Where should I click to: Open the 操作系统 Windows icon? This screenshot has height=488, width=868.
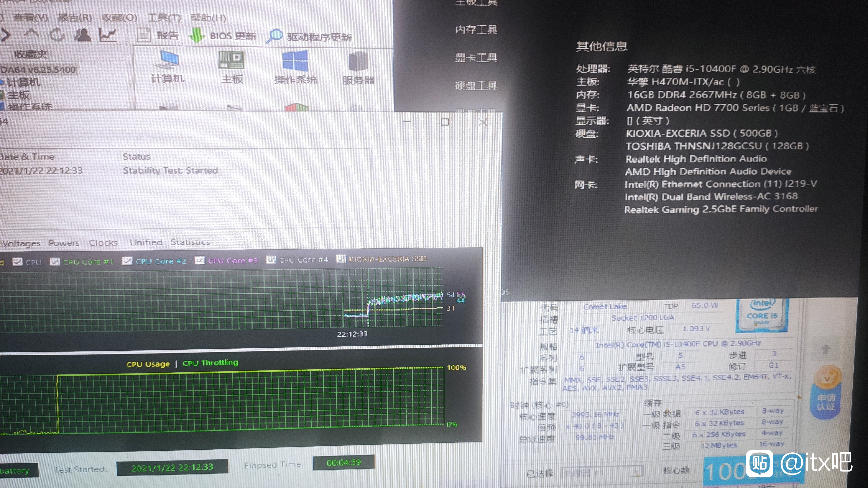tap(296, 67)
